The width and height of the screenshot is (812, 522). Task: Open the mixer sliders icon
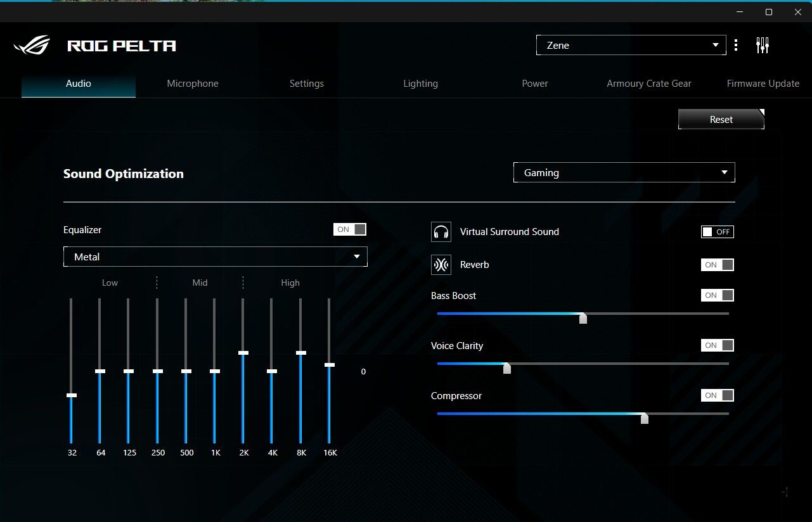tap(763, 45)
